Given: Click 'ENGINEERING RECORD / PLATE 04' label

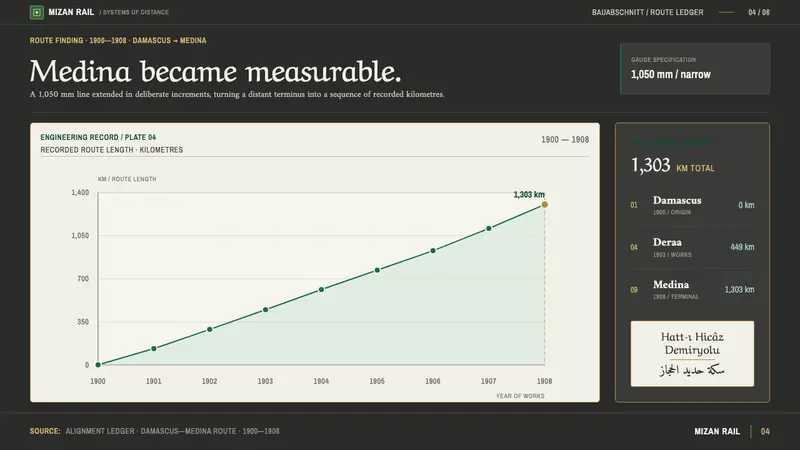Looking at the screenshot, I should 98,137.
